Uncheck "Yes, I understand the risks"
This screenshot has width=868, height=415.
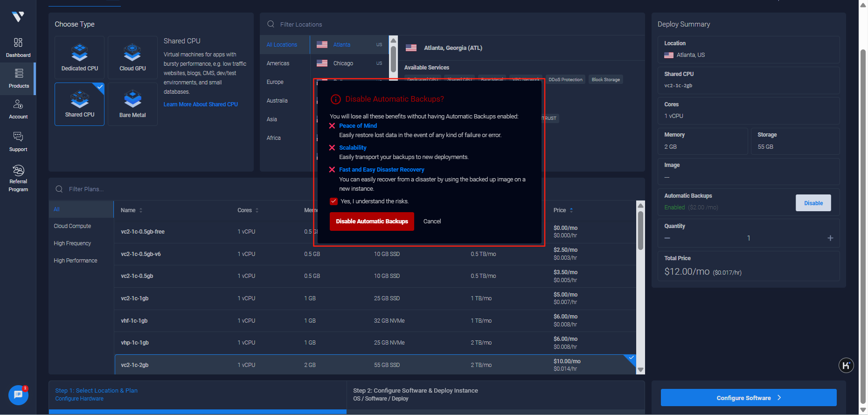[333, 201]
